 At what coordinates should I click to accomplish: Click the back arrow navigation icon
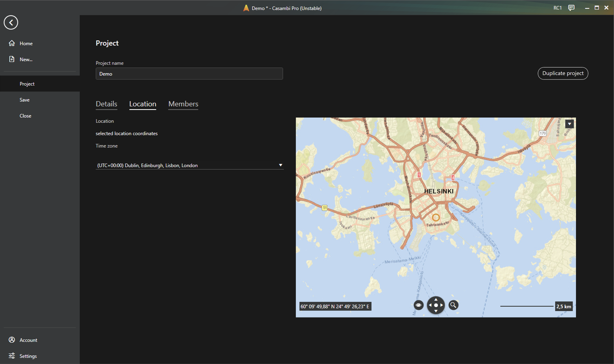tap(11, 22)
